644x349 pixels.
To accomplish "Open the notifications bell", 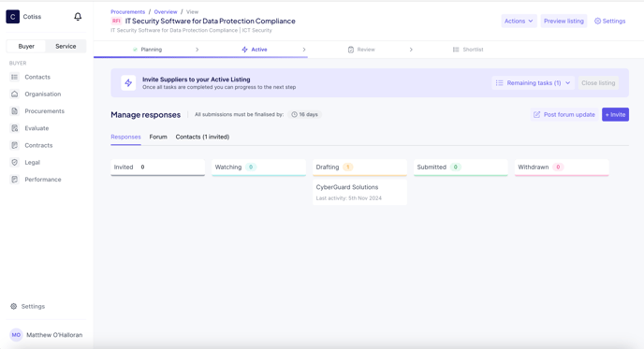I will pyautogui.click(x=78, y=17).
